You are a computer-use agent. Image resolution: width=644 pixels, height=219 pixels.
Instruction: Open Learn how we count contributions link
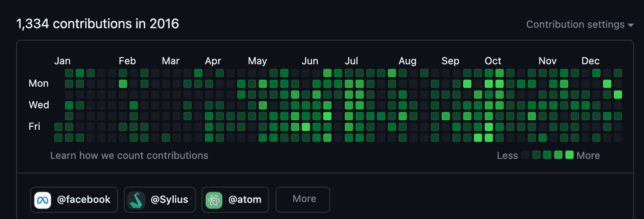coord(129,156)
